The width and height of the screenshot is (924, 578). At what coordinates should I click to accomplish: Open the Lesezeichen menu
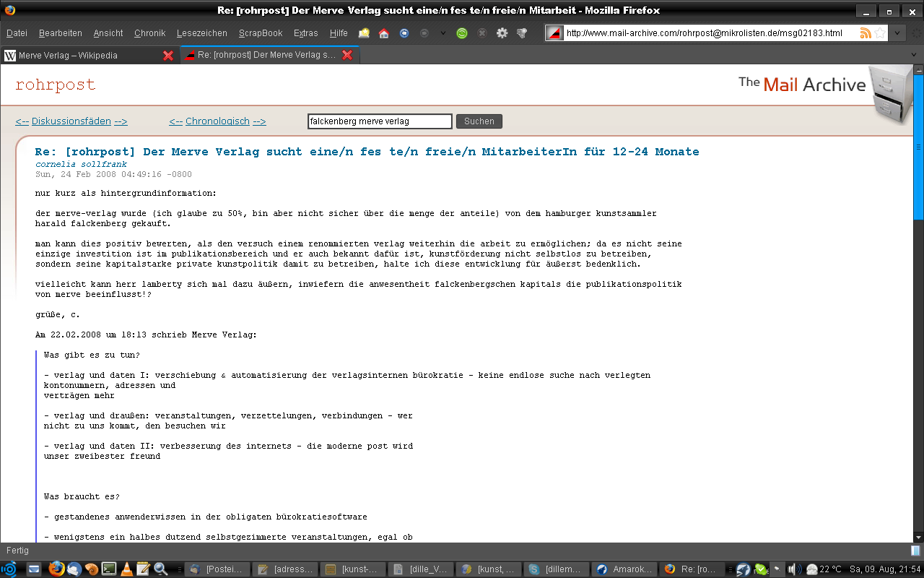[202, 33]
